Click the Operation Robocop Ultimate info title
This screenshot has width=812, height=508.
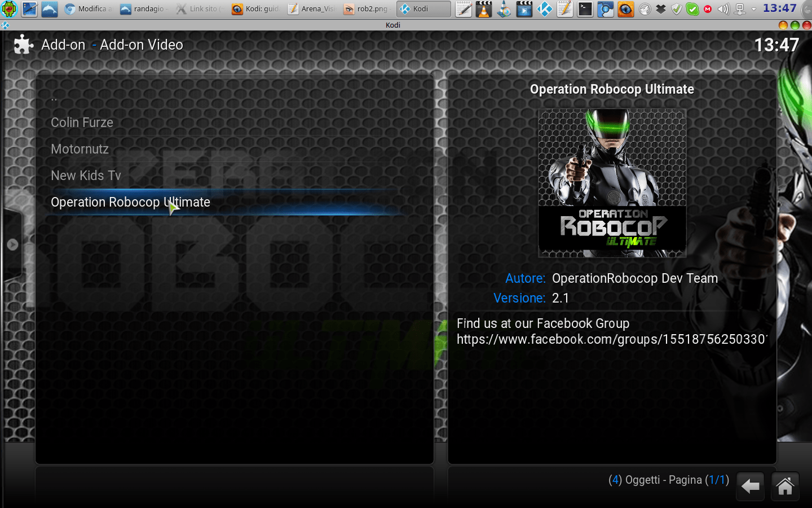pyautogui.click(x=612, y=89)
